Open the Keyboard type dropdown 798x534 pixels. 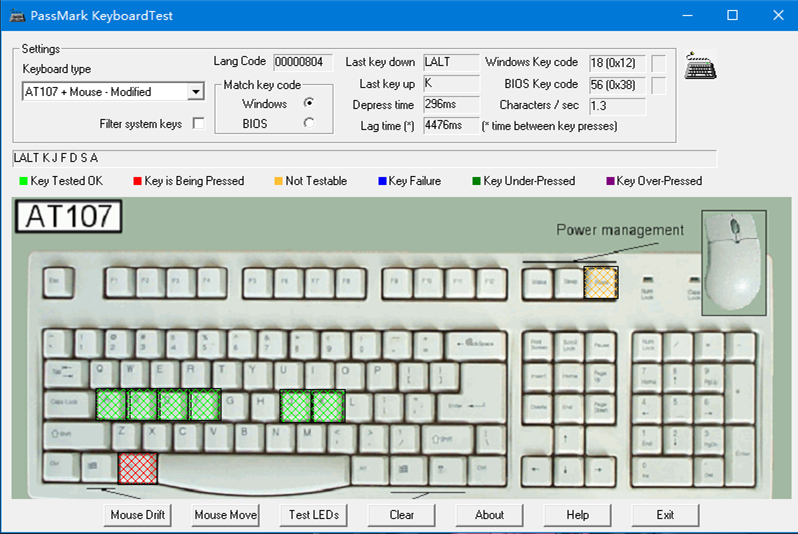click(195, 92)
